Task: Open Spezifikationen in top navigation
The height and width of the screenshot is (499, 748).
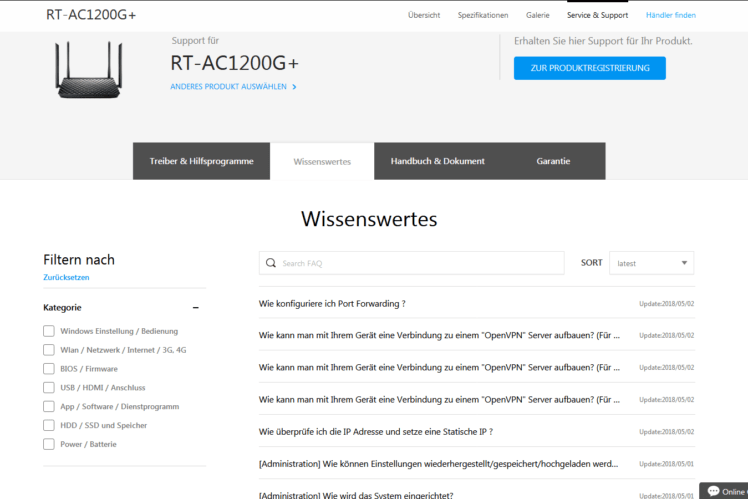Action: (483, 15)
